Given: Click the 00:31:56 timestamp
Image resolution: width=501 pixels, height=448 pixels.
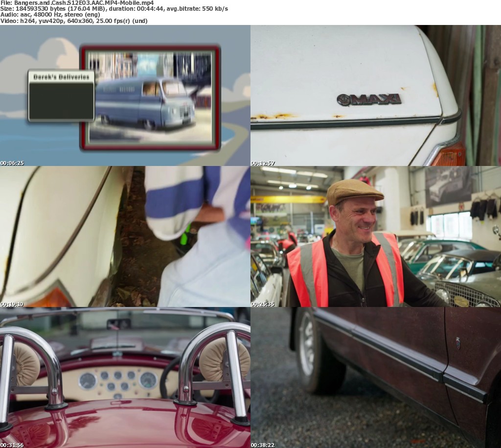Looking at the screenshot, I should click(12, 445).
